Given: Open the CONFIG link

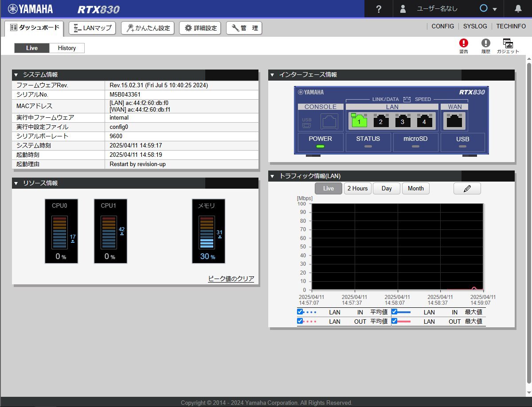Looking at the screenshot, I should pos(443,26).
